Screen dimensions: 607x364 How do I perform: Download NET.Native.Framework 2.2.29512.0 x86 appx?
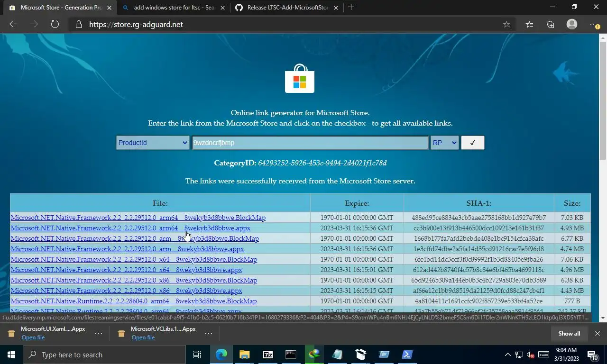point(126,291)
